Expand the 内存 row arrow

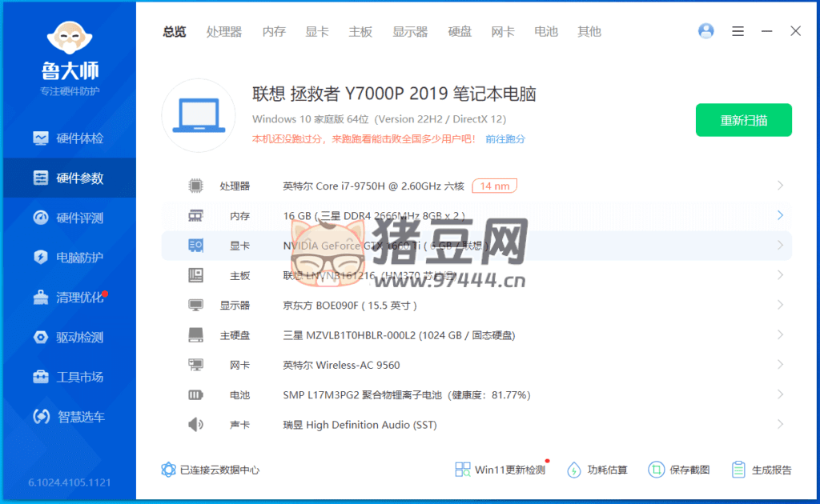[x=780, y=215]
